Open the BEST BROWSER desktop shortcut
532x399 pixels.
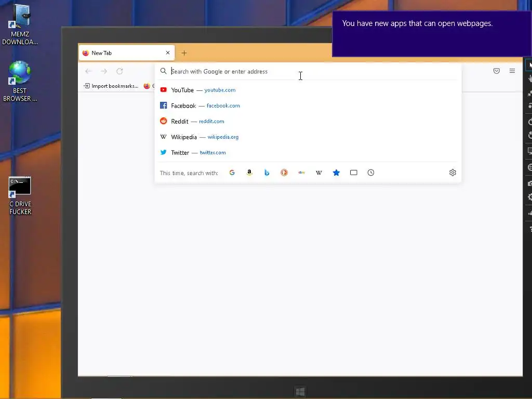20,81
